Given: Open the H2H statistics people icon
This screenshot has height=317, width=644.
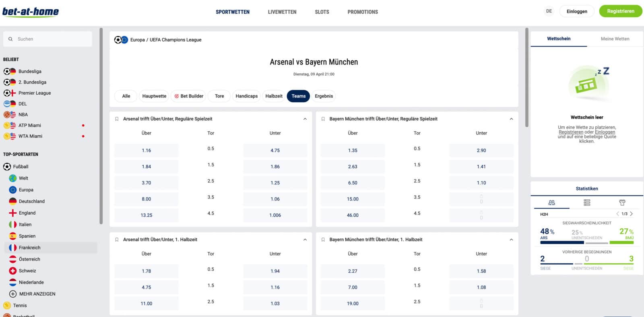Looking at the screenshot, I should point(551,203).
